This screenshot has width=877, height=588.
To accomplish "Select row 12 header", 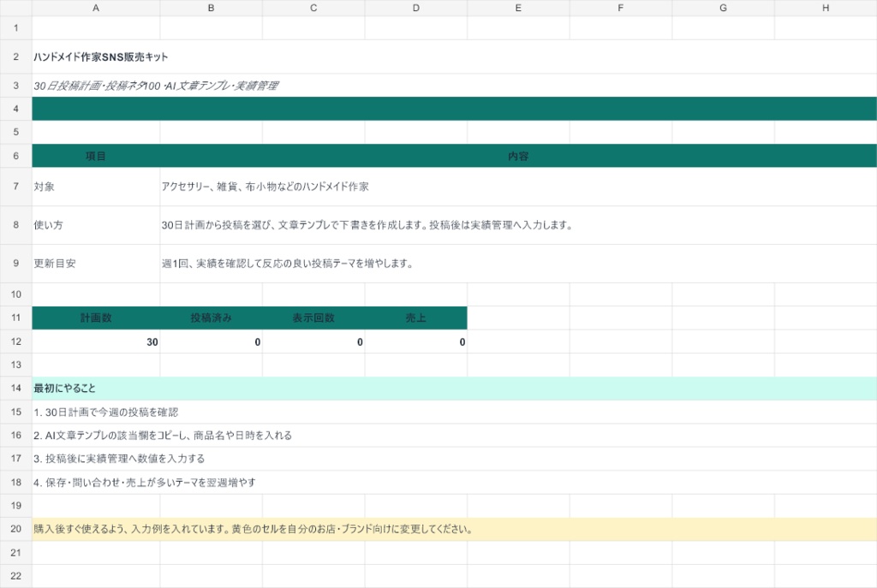I will tap(15, 342).
